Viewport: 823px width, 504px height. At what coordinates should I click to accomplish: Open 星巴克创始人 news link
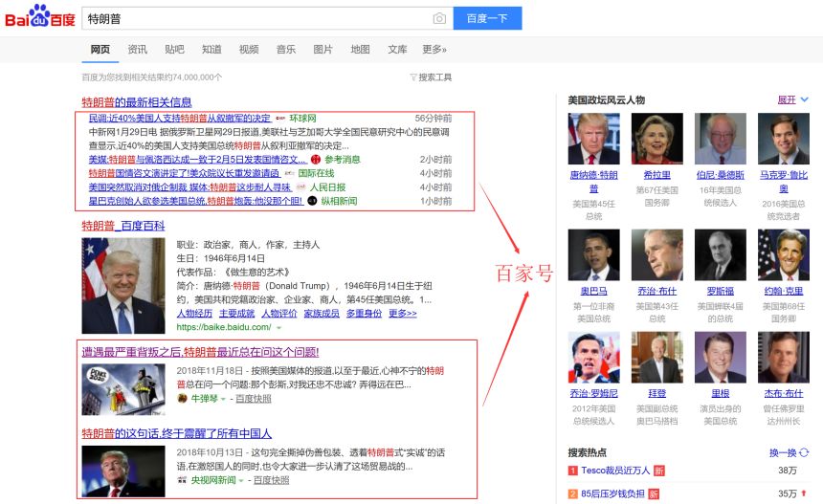tap(196, 201)
